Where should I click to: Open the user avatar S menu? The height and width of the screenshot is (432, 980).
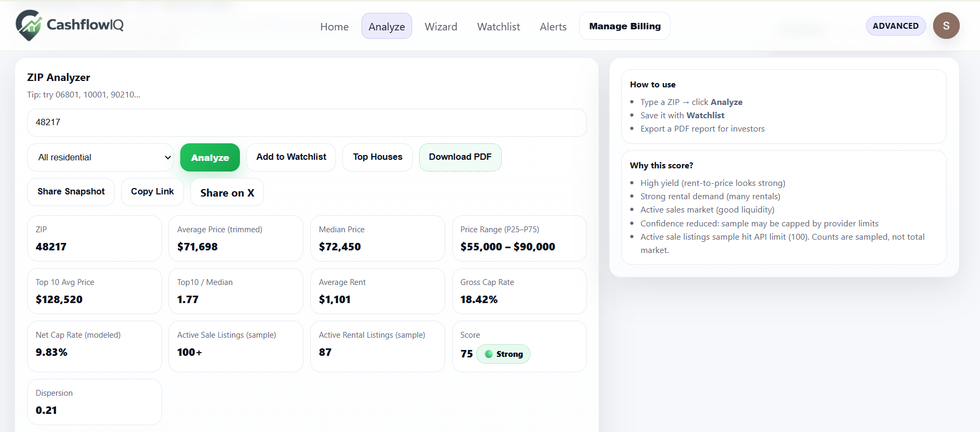pyautogui.click(x=946, y=26)
